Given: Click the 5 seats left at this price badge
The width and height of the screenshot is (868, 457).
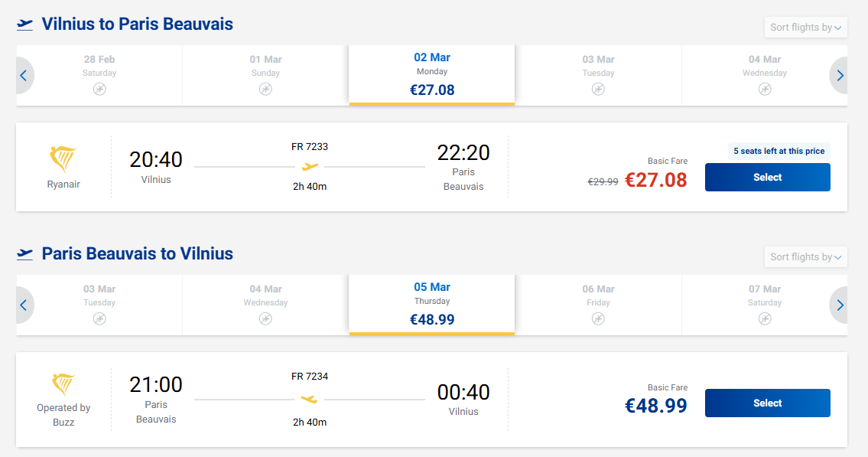Looking at the screenshot, I should pos(779,151).
